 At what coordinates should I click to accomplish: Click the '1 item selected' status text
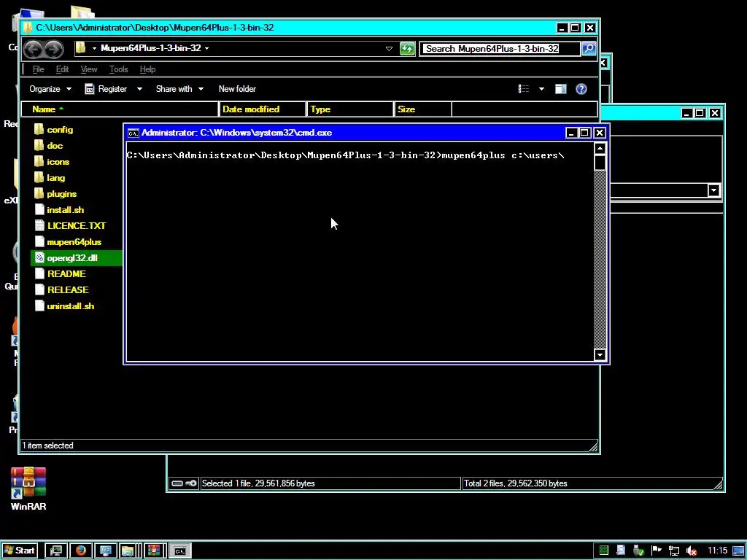pyautogui.click(x=47, y=446)
